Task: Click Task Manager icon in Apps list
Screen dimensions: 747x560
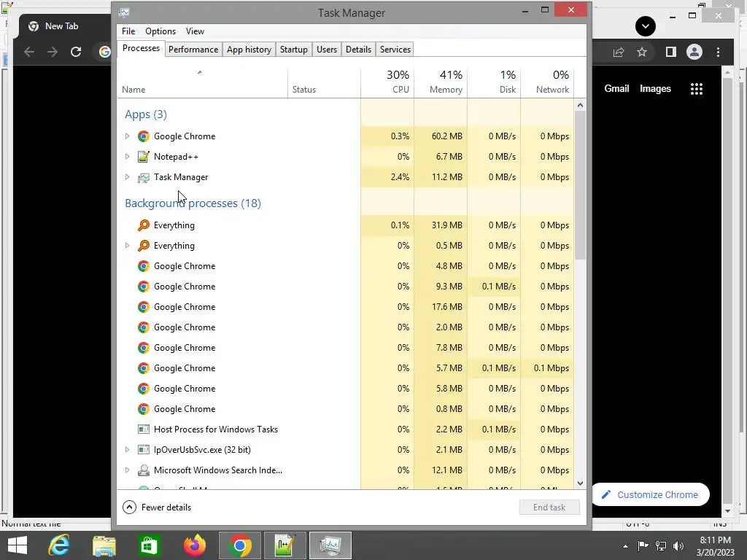Action: (x=144, y=177)
